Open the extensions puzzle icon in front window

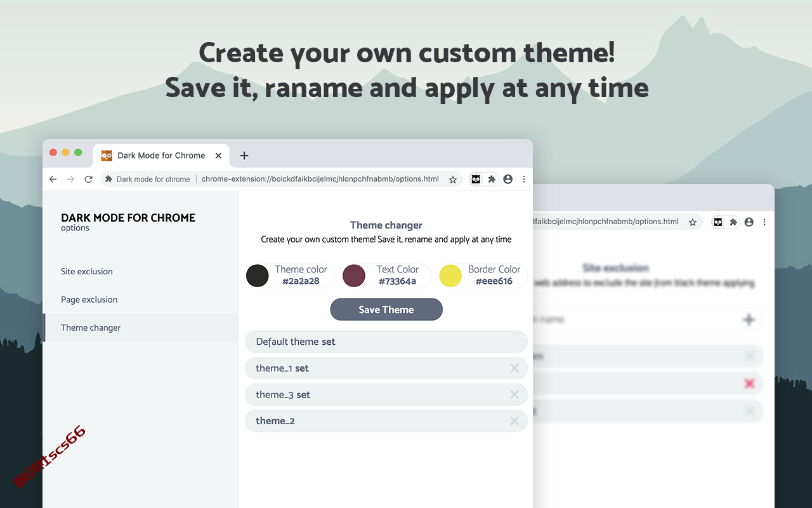tap(492, 179)
